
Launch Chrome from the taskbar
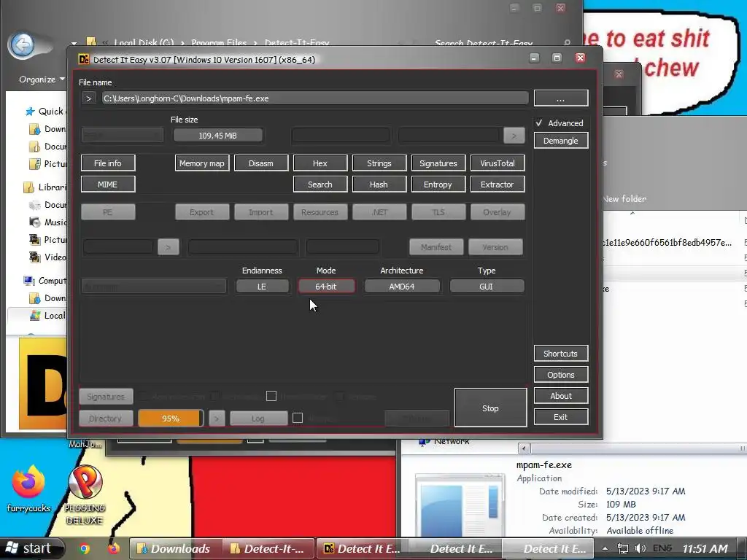tap(85, 548)
